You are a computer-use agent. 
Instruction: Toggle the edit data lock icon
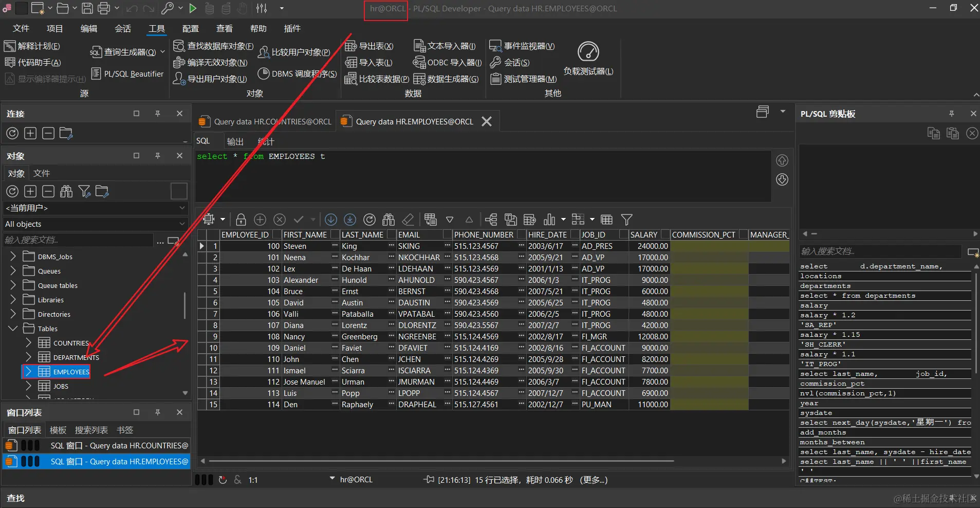(x=241, y=220)
